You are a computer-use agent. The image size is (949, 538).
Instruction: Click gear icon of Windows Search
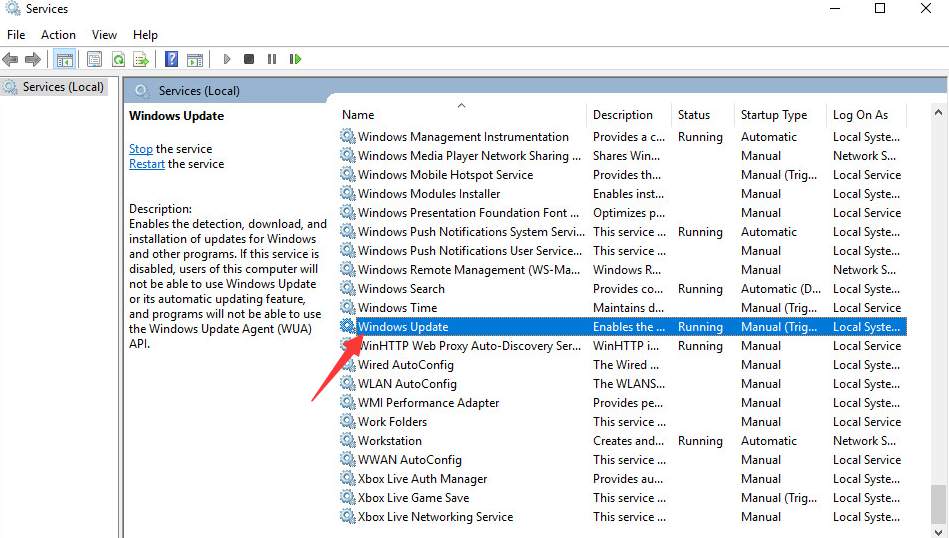point(347,289)
